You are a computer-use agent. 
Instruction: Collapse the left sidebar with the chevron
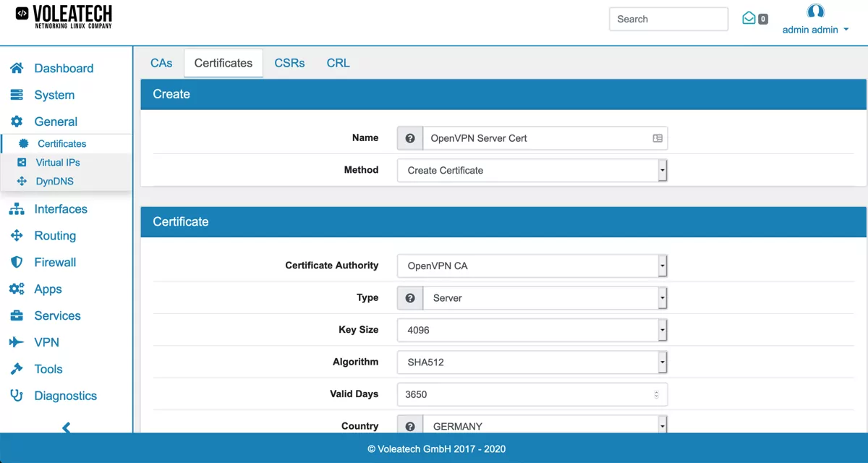pos(66,428)
